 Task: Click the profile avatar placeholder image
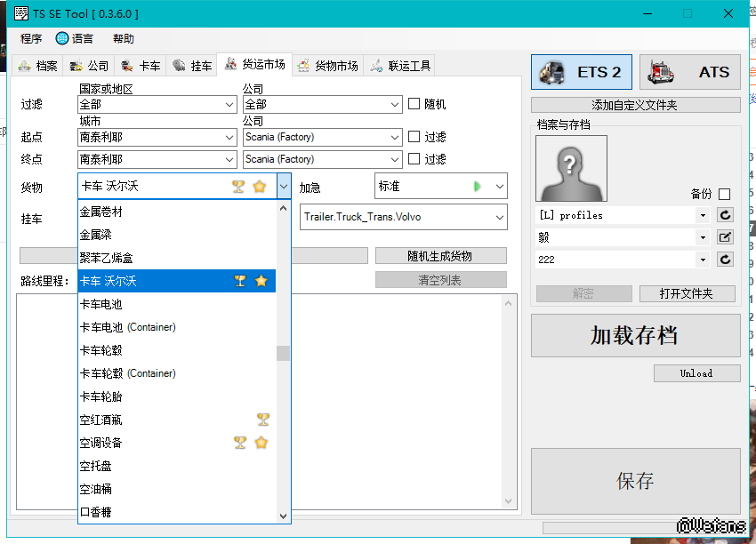point(571,169)
